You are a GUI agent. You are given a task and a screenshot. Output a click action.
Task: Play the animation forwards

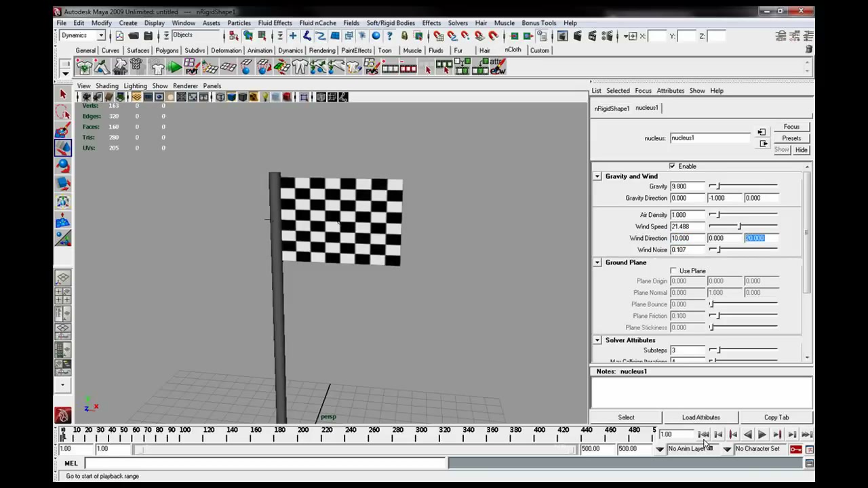tap(762, 435)
